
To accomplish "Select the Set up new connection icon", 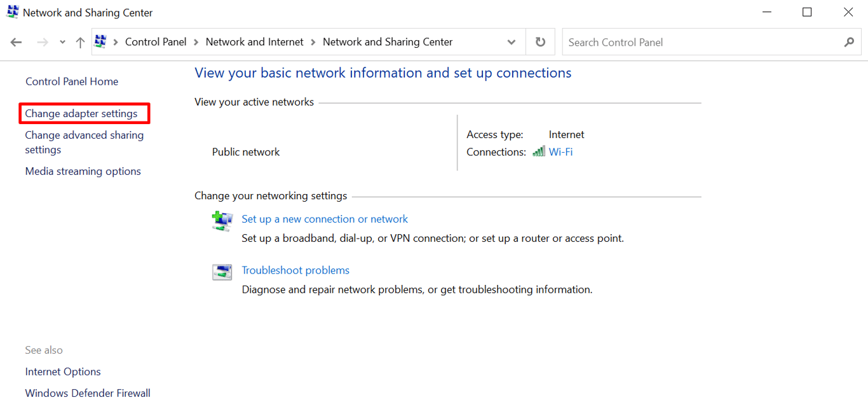I will (222, 221).
